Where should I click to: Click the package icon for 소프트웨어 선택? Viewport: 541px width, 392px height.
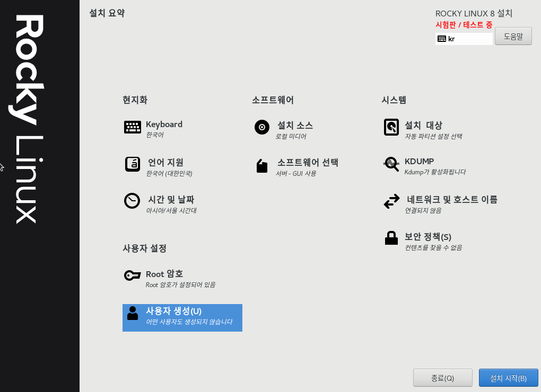click(x=262, y=166)
